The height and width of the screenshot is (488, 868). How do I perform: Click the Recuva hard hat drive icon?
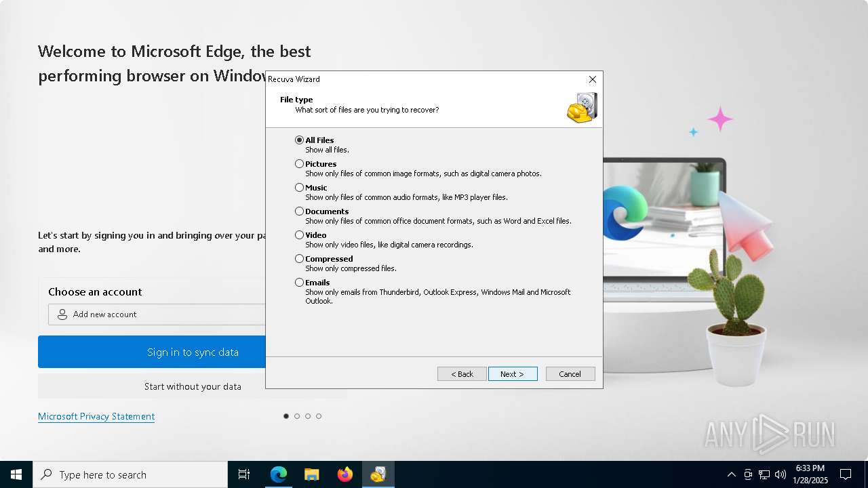(582, 108)
